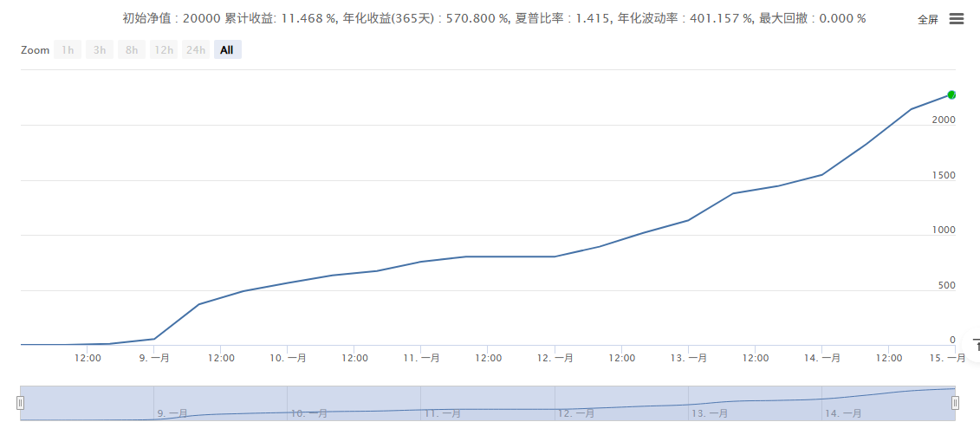Click the 夏普比率 : 1.415 statistic
Screen dimensions: 980x422
(x=561, y=19)
